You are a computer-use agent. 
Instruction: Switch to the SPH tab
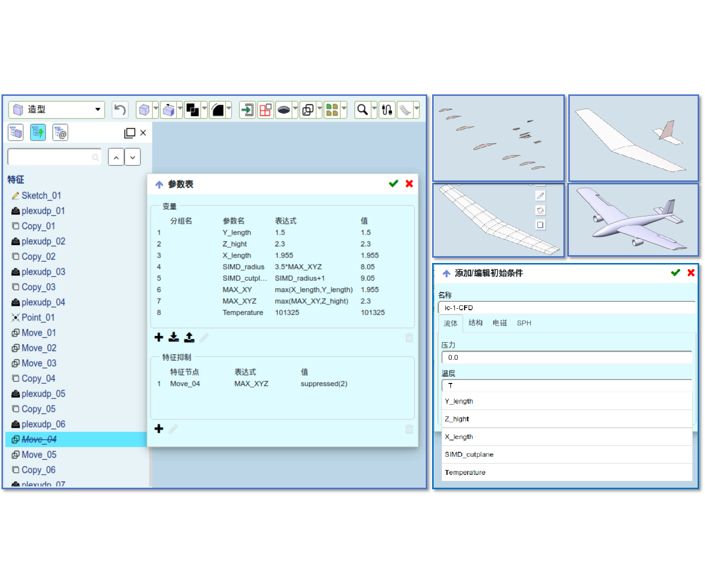[x=524, y=323]
